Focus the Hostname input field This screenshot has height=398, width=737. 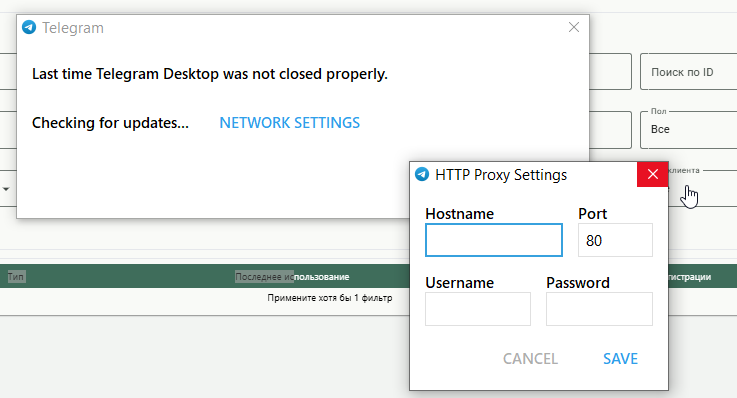coord(494,240)
